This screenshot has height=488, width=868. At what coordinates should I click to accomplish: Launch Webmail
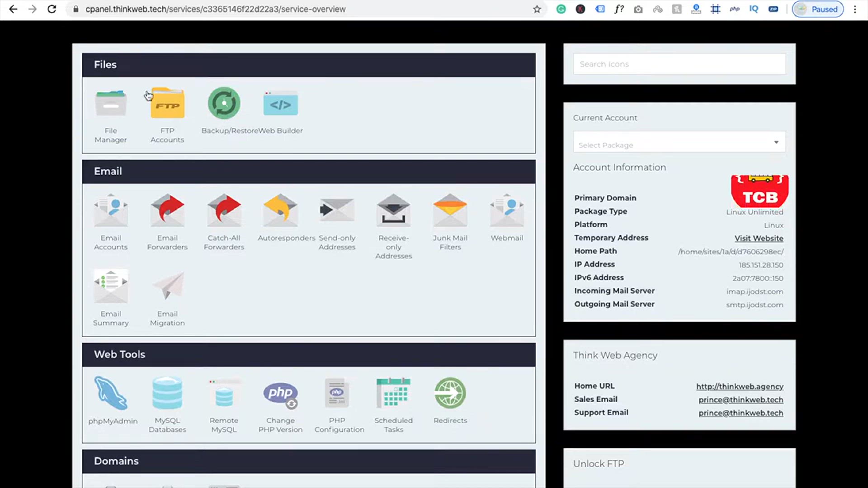point(506,211)
